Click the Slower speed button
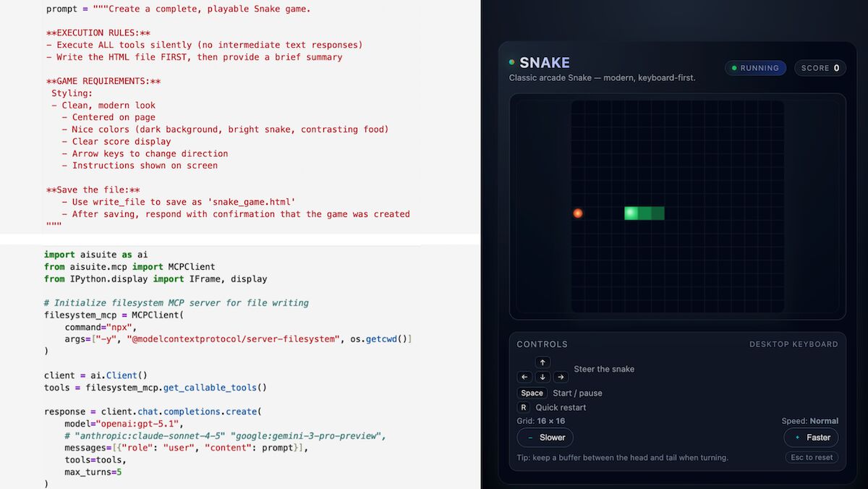 tap(545, 438)
